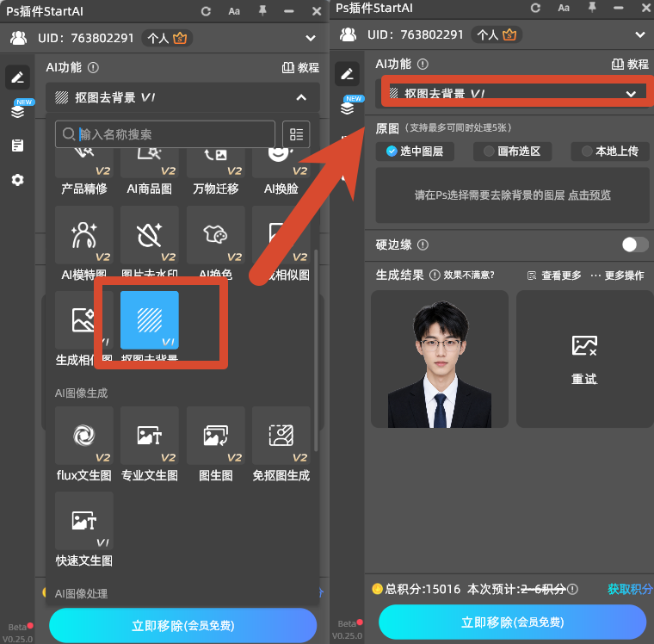Select 选中图层 radio option
The width and height of the screenshot is (654, 644).
(415, 151)
